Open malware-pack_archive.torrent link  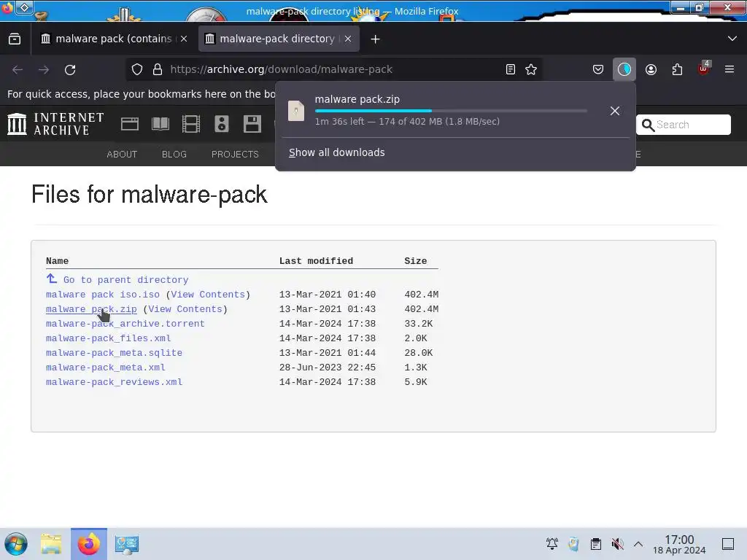point(125,324)
